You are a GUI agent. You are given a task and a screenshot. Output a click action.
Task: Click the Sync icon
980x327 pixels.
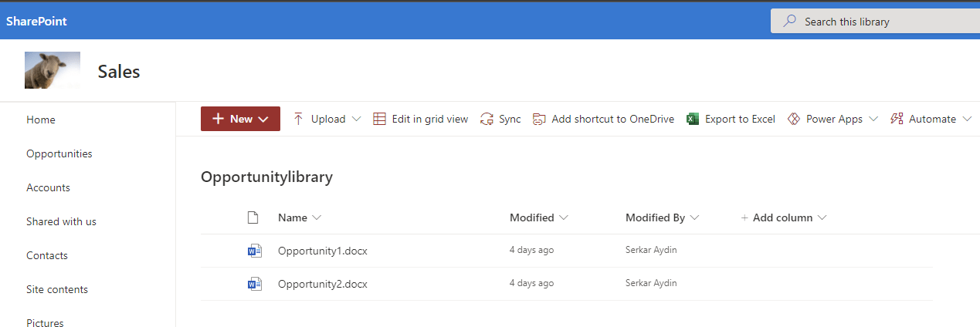(487, 119)
